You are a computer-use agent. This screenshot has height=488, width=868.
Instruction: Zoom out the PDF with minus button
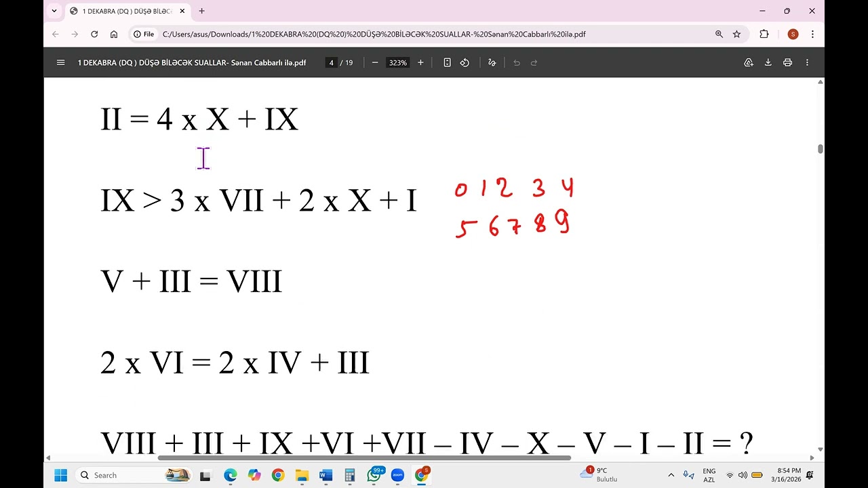coord(375,62)
